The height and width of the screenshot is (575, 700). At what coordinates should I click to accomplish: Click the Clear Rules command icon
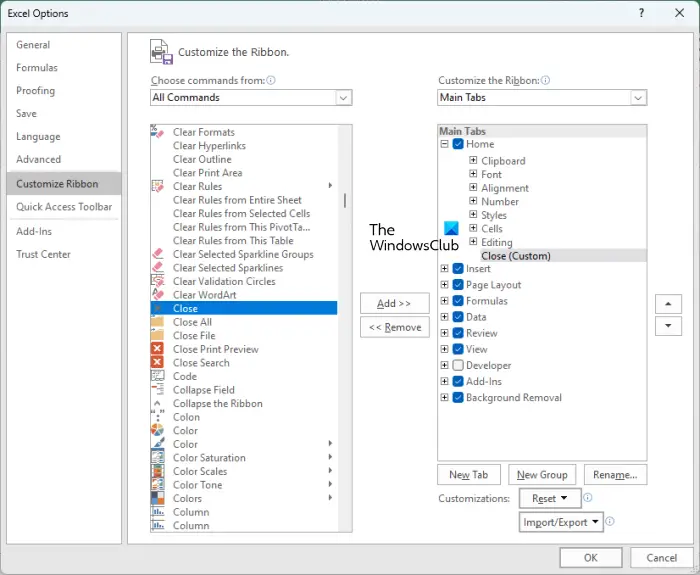tap(157, 186)
